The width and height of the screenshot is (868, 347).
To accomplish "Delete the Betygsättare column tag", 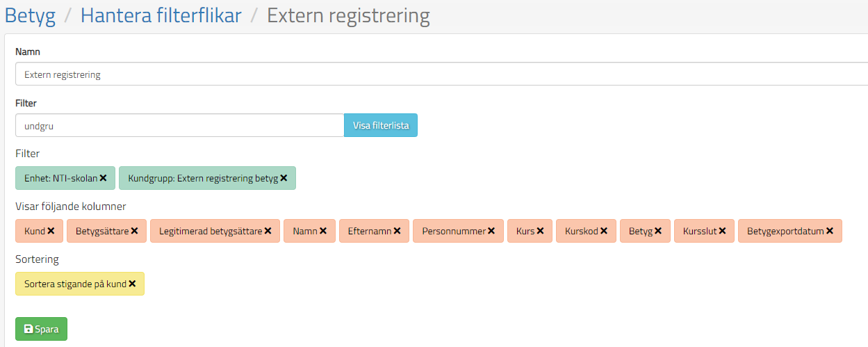I will tap(134, 231).
